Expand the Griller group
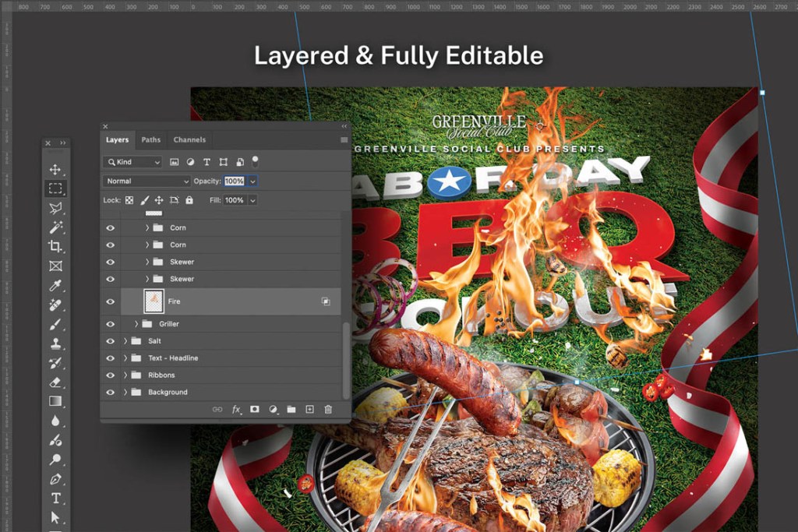Viewport: 798px width, 532px height. pyautogui.click(x=136, y=324)
